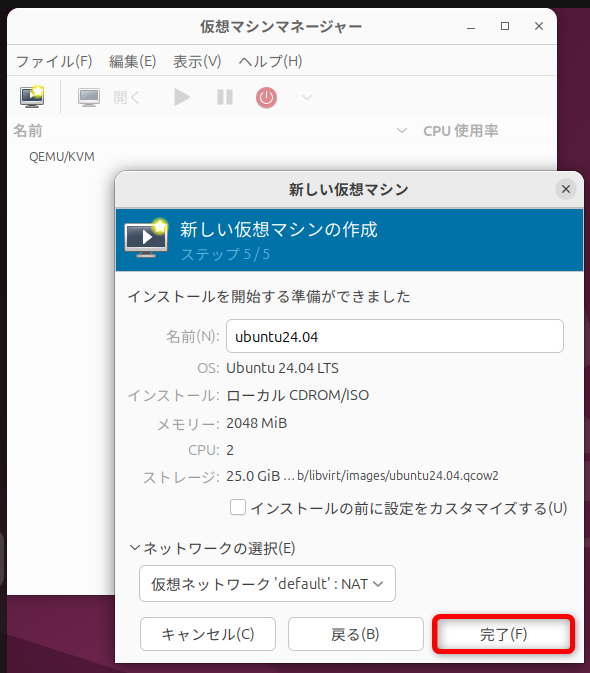Click the ubuntu24.04 name input field
Image resolution: width=590 pixels, height=673 pixels.
[395, 336]
